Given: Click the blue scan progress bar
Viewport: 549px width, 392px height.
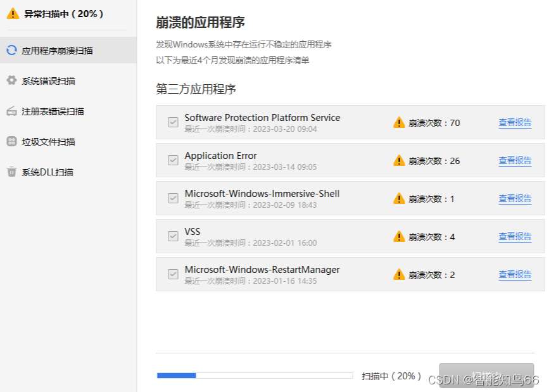Looking at the screenshot, I should point(255,376).
